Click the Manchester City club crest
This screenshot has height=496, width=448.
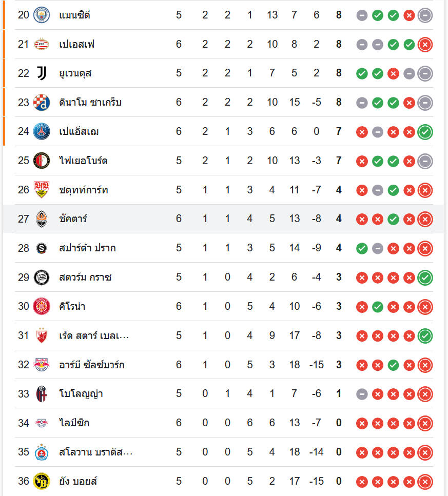(42, 15)
